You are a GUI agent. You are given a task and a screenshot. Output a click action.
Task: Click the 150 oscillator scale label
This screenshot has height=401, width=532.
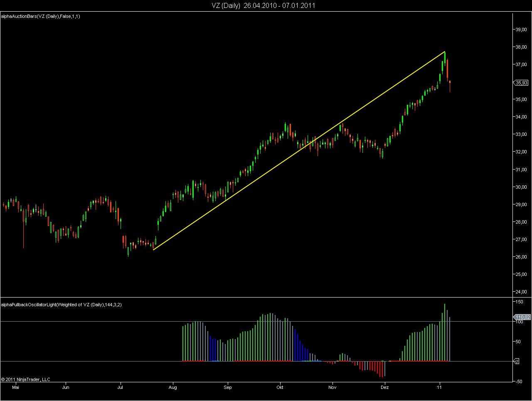pos(519,302)
